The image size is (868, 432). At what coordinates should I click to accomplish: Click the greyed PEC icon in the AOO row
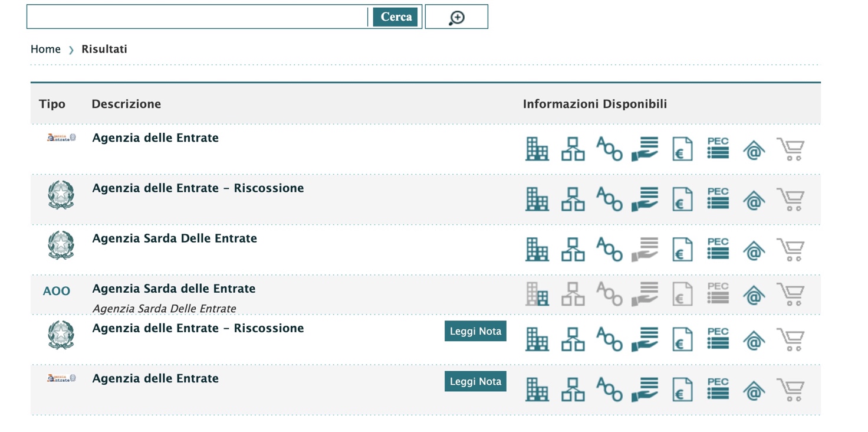point(718,293)
